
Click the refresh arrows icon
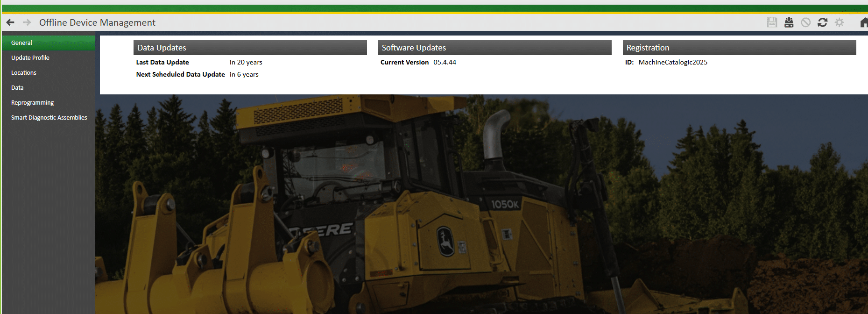click(823, 22)
